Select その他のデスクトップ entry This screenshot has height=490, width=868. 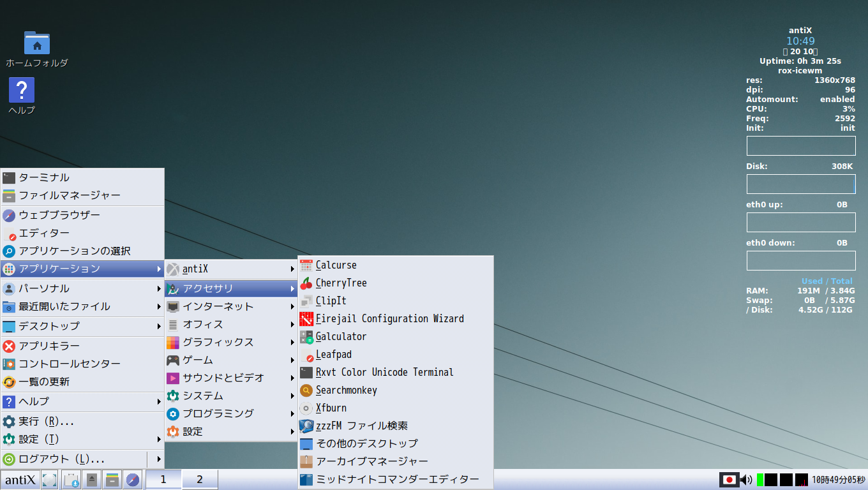[x=396, y=443]
